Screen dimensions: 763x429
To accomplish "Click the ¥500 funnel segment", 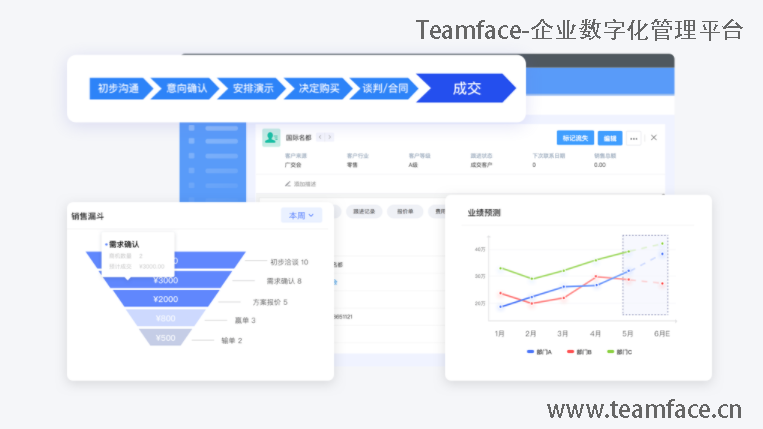I will pyautogui.click(x=165, y=338).
